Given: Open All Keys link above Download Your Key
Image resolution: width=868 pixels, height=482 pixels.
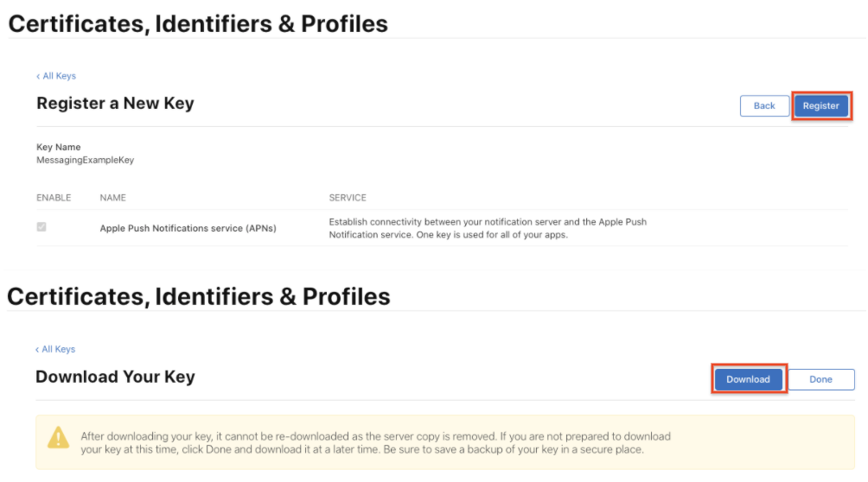Looking at the screenshot, I should (x=55, y=349).
